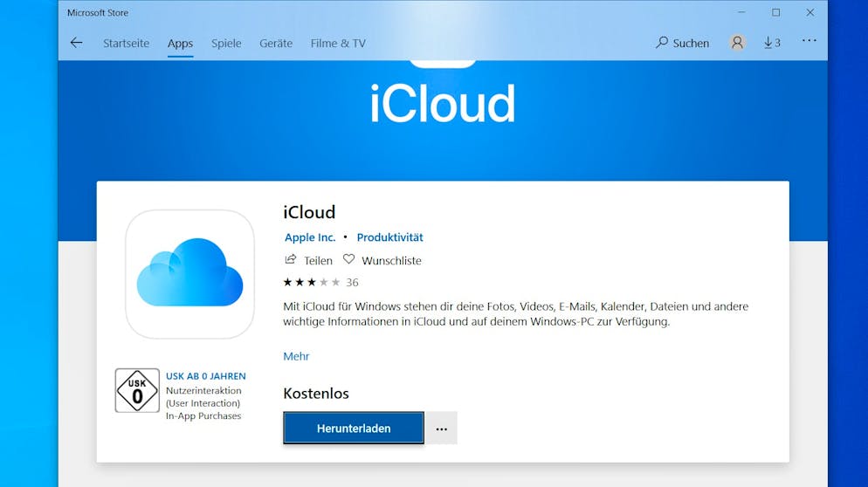The width and height of the screenshot is (868, 487).
Task: Go to Filme & TV tab
Action: point(338,43)
